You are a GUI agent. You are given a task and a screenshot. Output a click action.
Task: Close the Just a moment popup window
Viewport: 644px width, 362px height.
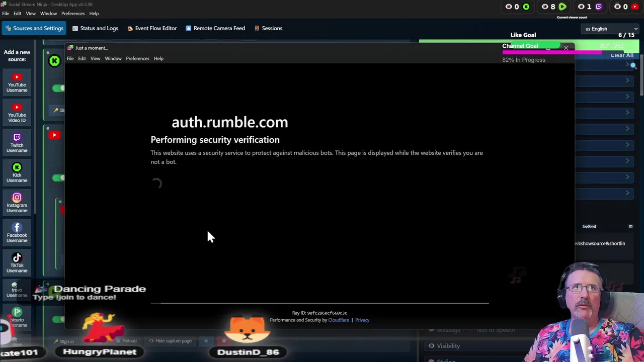pos(566,48)
